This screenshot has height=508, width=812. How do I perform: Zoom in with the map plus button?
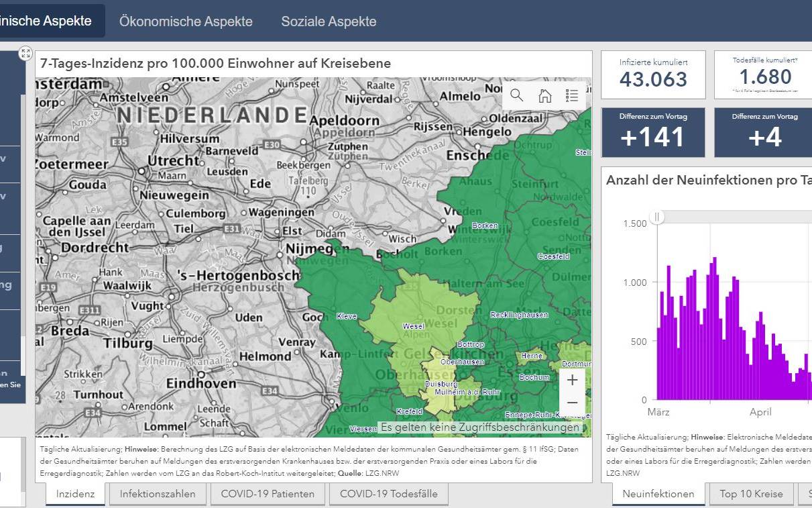572,380
